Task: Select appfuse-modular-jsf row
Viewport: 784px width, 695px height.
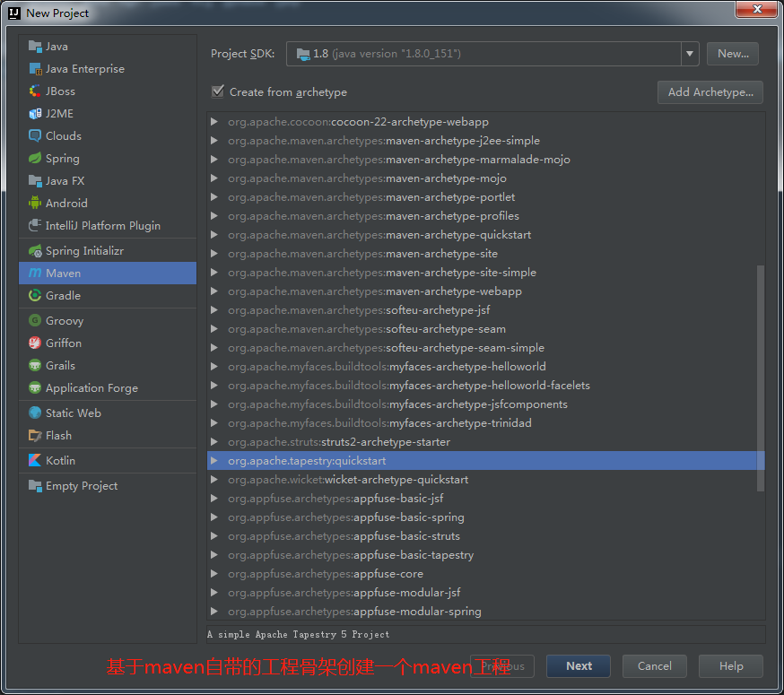Action: click(486, 593)
